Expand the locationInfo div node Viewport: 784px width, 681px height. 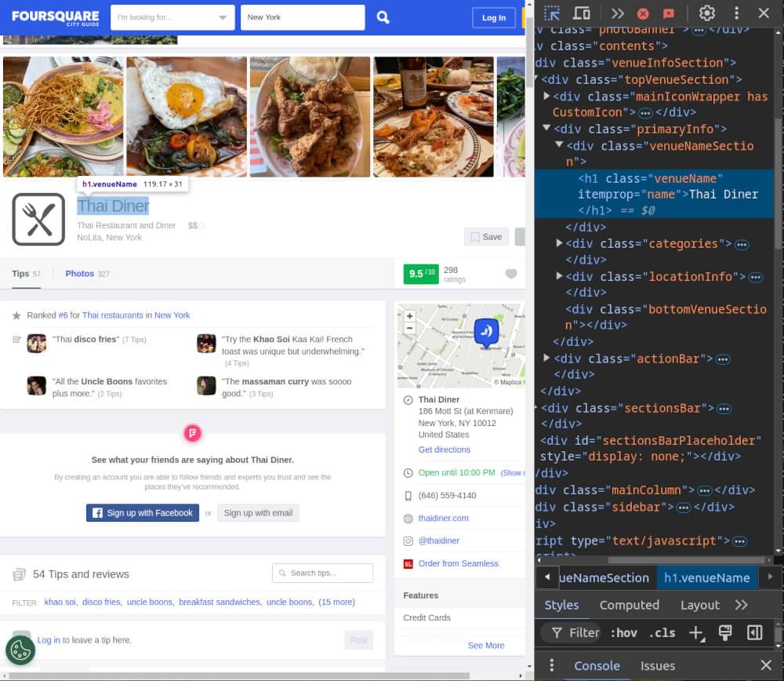pyautogui.click(x=559, y=276)
